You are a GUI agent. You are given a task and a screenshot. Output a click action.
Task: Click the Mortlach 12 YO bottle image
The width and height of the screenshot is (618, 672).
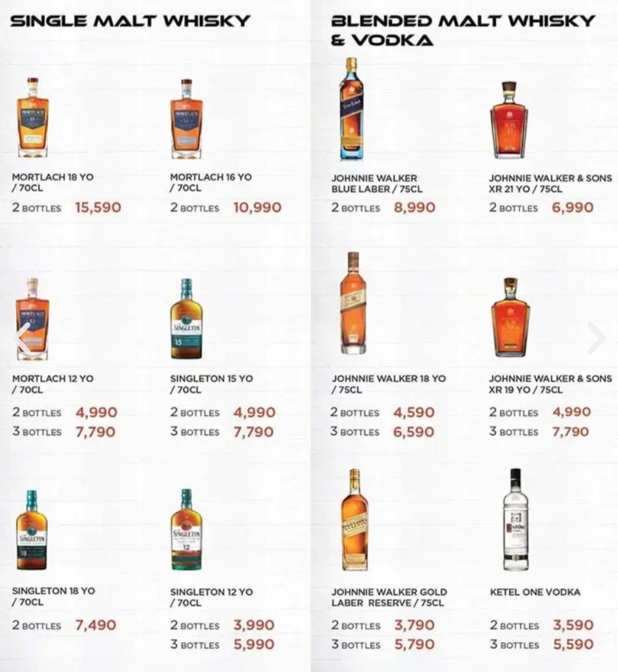tap(32, 319)
